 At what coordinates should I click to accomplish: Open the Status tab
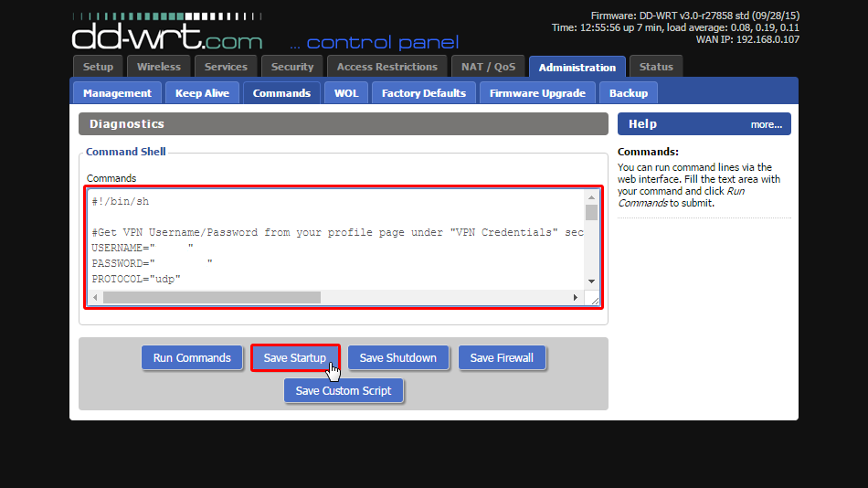[x=656, y=67]
